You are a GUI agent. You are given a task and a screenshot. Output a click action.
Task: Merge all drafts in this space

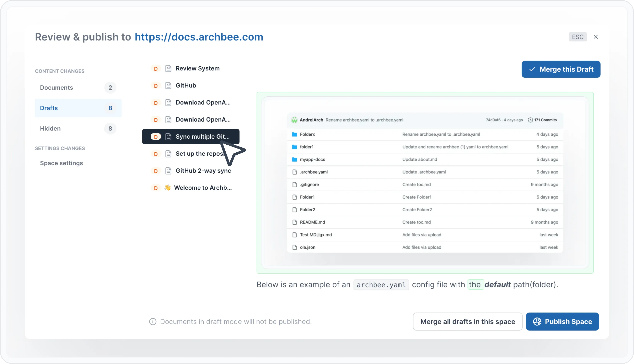[468, 322]
